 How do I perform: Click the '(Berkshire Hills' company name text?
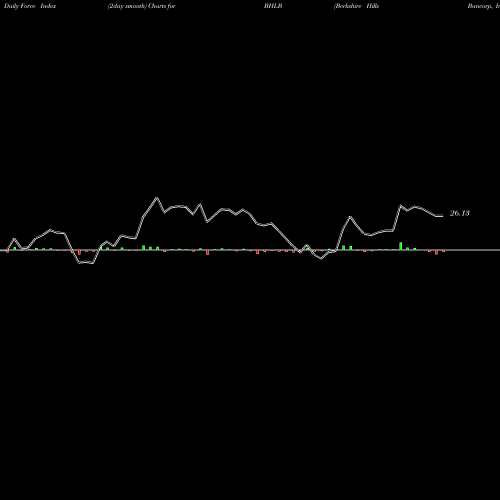click(356, 6)
